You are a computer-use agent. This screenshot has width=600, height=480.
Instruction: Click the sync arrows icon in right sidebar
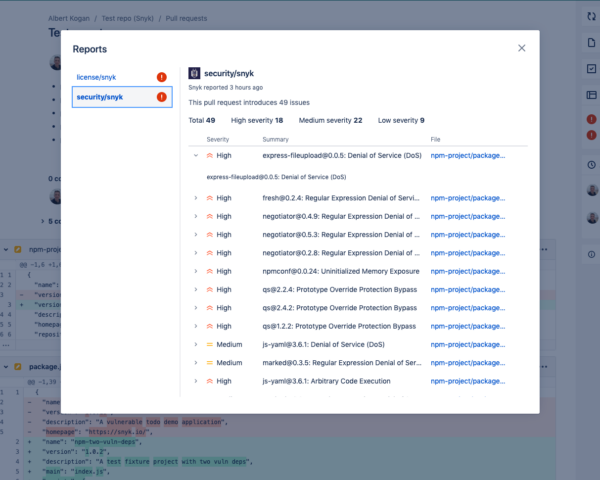tap(592, 16)
